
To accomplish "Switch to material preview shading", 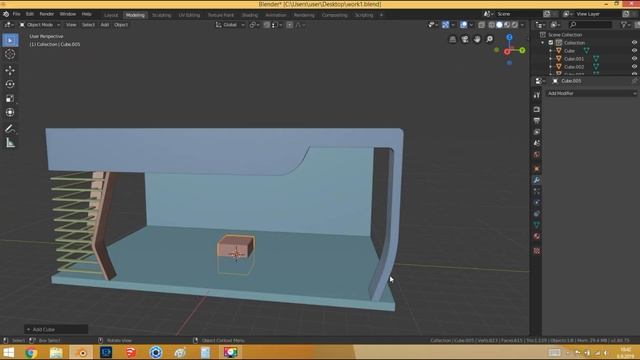I will click(x=507, y=25).
